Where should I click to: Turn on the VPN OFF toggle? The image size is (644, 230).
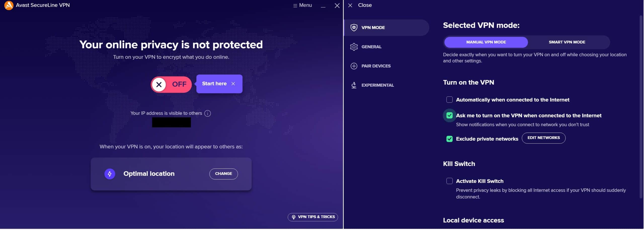171,84
